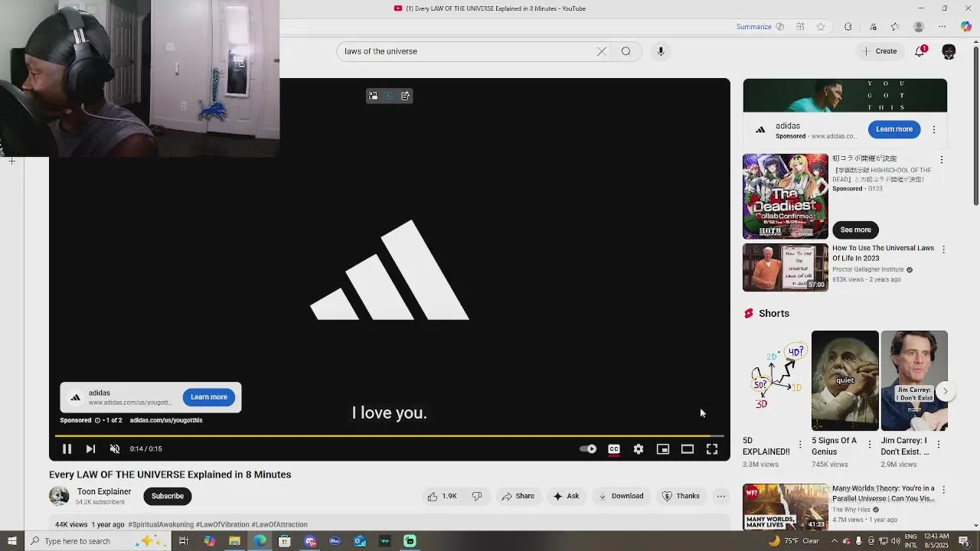
Task: Click the video progress bar
Action: pos(389,436)
